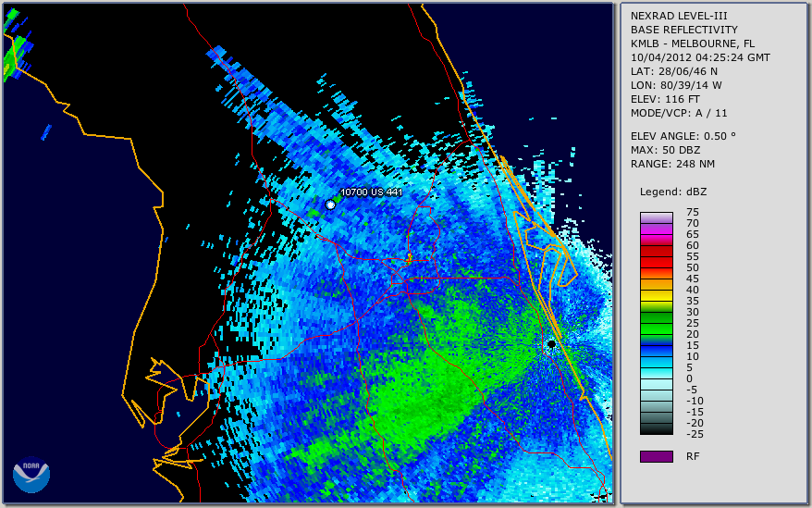The width and height of the screenshot is (812, 508).
Task: Click the '10700 US 441' map label
Action: click(371, 192)
